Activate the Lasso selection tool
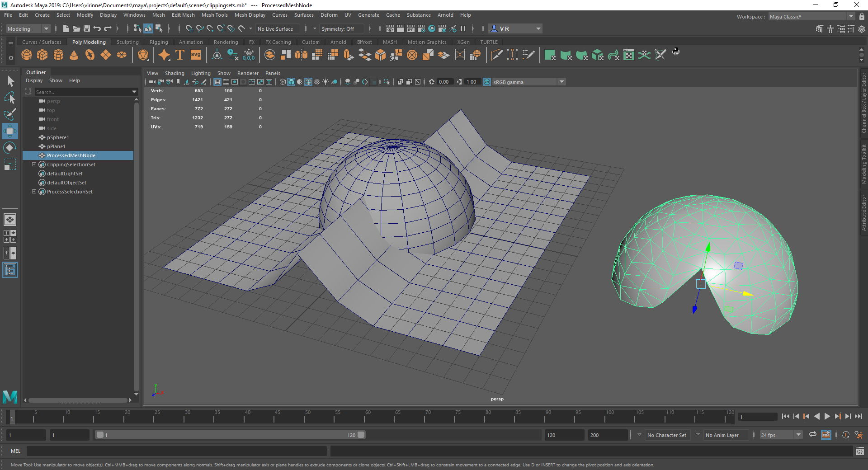 [x=9, y=98]
